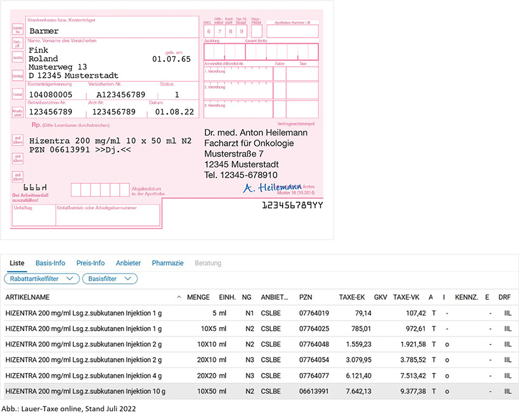Click TAXE-VK value 9.377,38

[x=413, y=391]
